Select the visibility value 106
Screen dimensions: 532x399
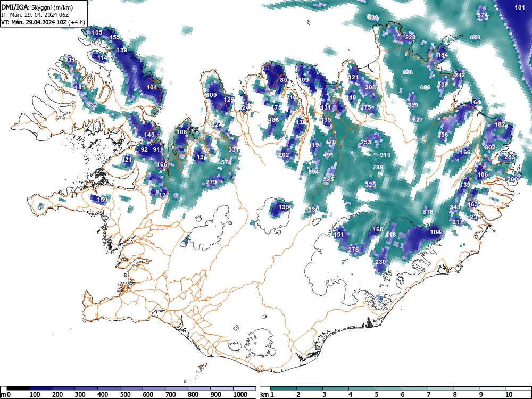pyautogui.click(x=483, y=174)
